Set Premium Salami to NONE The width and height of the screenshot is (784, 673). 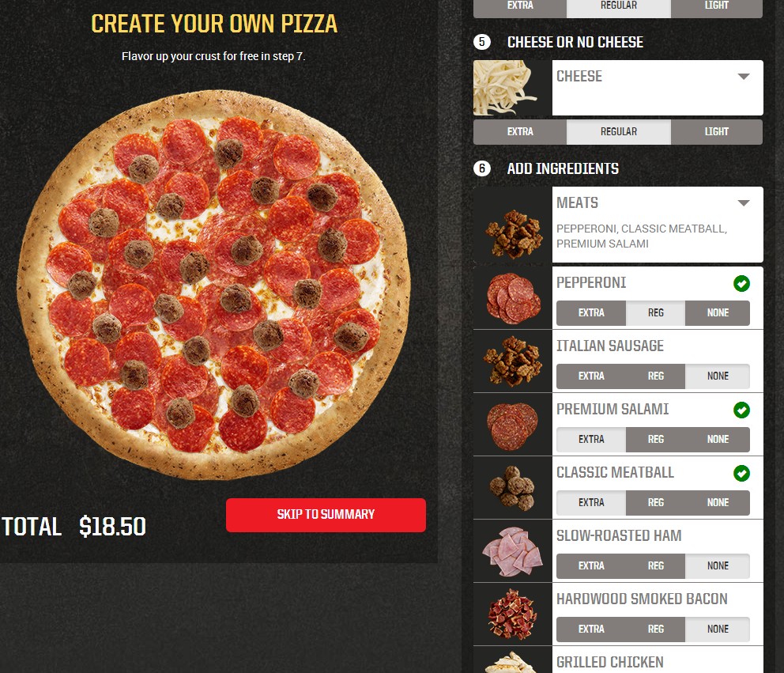[718, 440]
